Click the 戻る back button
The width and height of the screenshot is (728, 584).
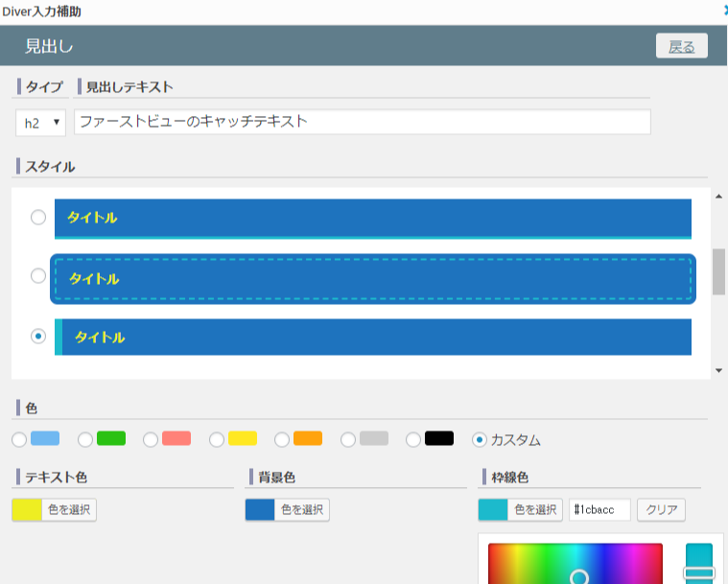pos(681,46)
